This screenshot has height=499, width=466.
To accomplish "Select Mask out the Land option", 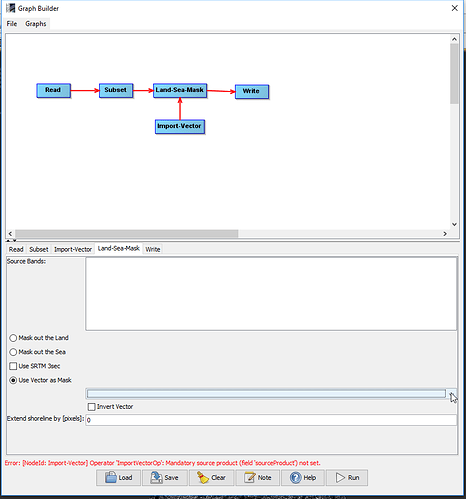I will pyautogui.click(x=13, y=338).
